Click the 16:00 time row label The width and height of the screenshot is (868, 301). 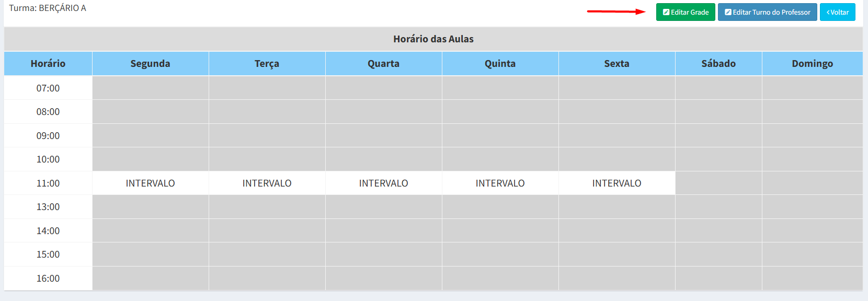48,279
